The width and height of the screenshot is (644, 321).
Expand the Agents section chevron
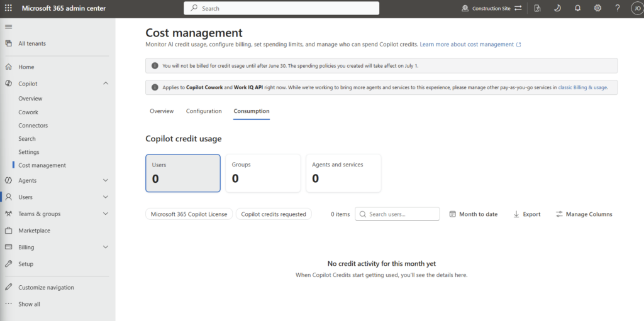pyautogui.click(x=106, y=181)
